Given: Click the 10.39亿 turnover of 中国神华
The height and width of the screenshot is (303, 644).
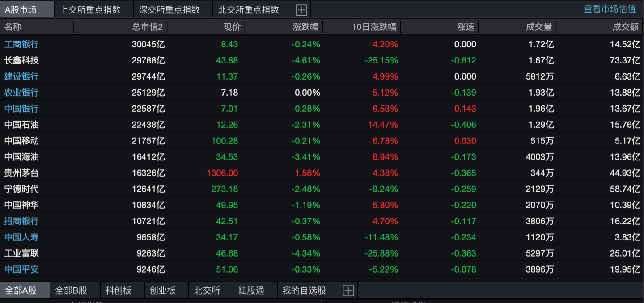Looking at the screenshot, I should (625, 205).
